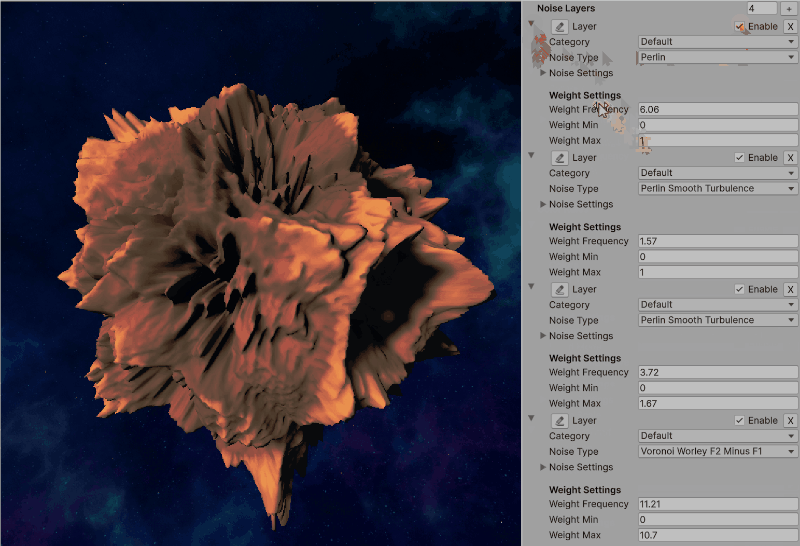800x546 pixels.
Task: Click the Weight Max field showing 1.67
Action: 717,403
